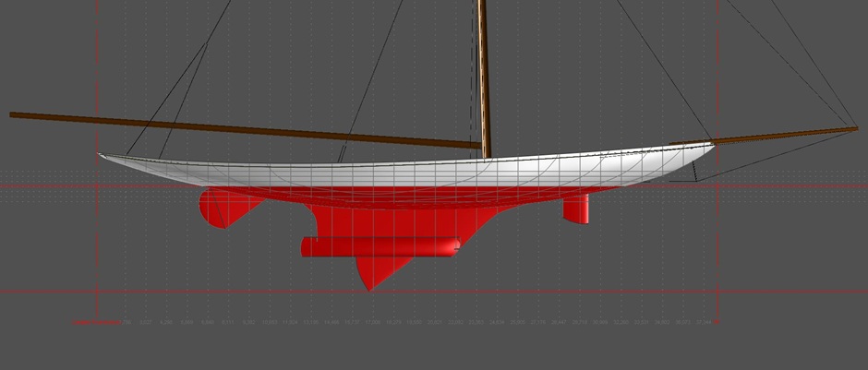The height and width of the screenshot is (370, 868).
Task: Click the aft end of the boom
Action: click(14, 115)
